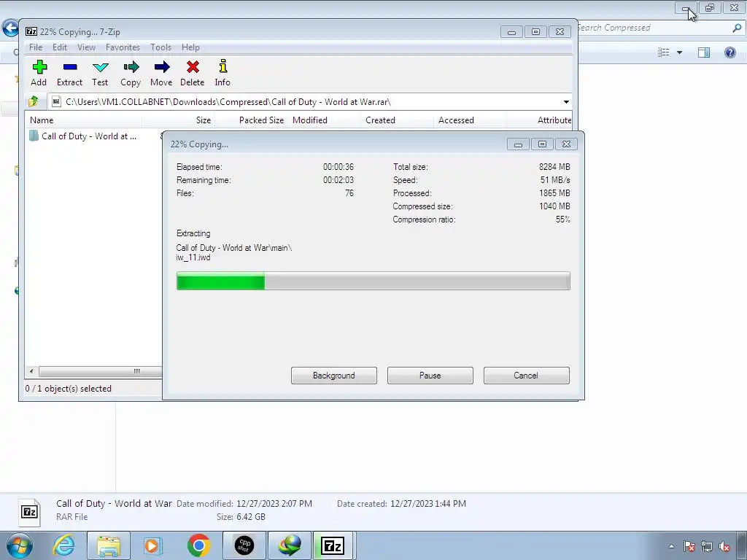Click the green extraction progress bar
The image size is (747, 560).
[373, 281]
